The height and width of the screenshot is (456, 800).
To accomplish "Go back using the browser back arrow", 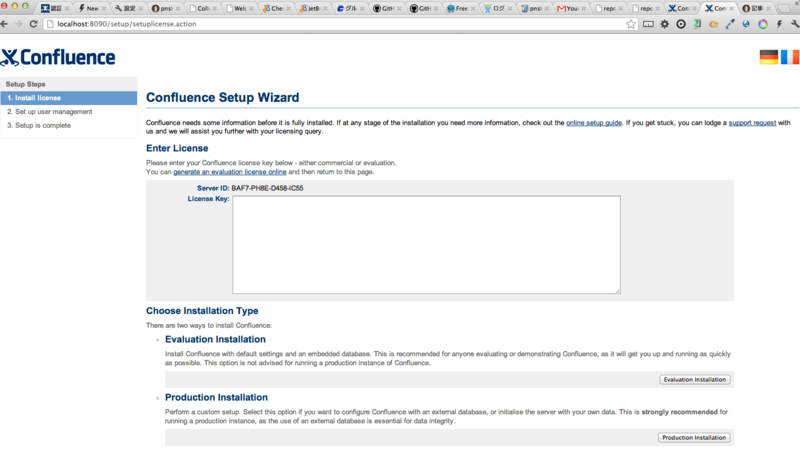I will point(5,24).
